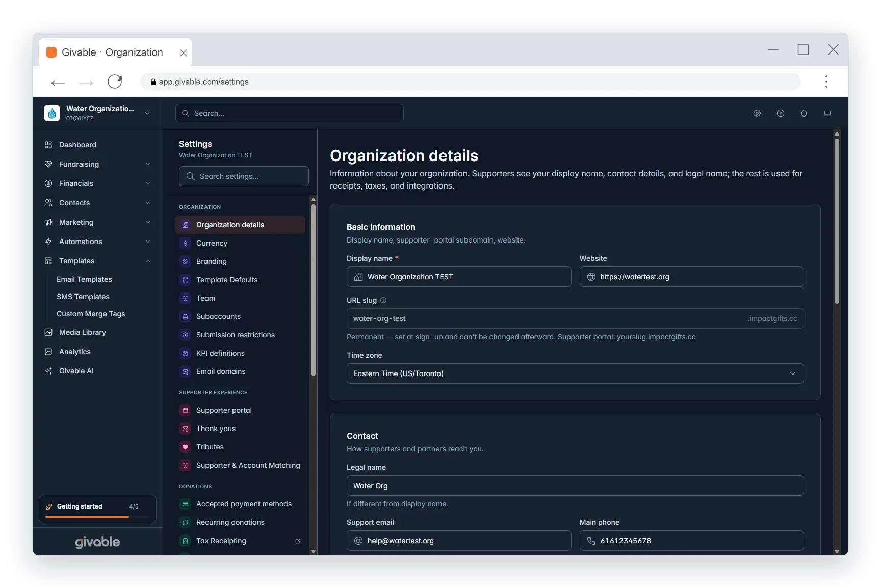Viewport: 881px width, 588px height.
Task: Click Tax Receipting external link icon
Action: 298,541
